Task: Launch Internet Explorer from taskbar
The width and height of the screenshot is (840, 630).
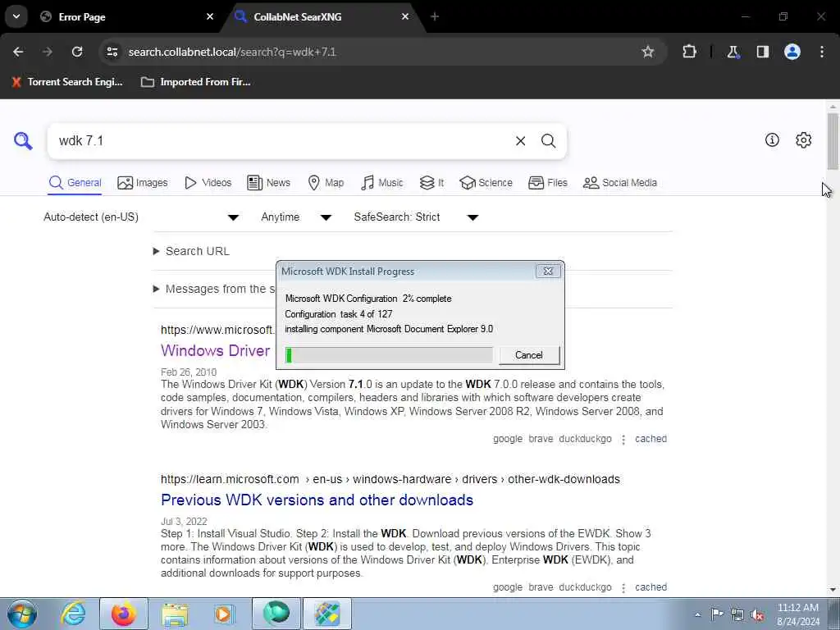Action: [x=73, y=614]
